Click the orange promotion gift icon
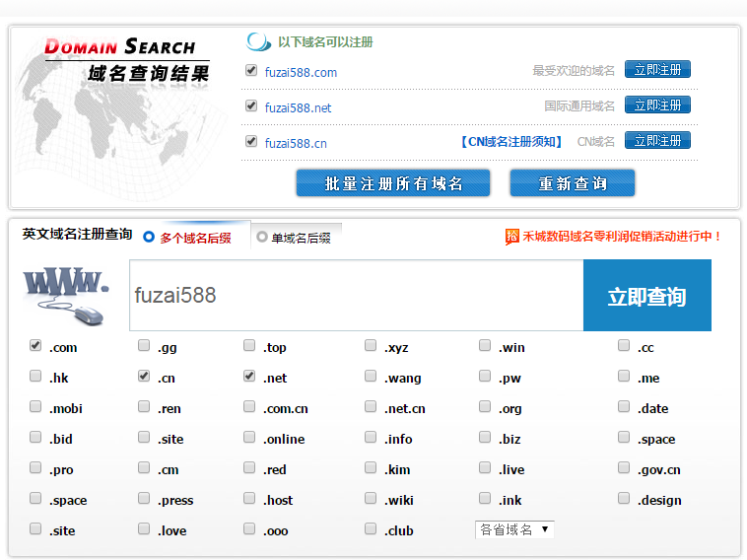 click(x=511, y=237)
